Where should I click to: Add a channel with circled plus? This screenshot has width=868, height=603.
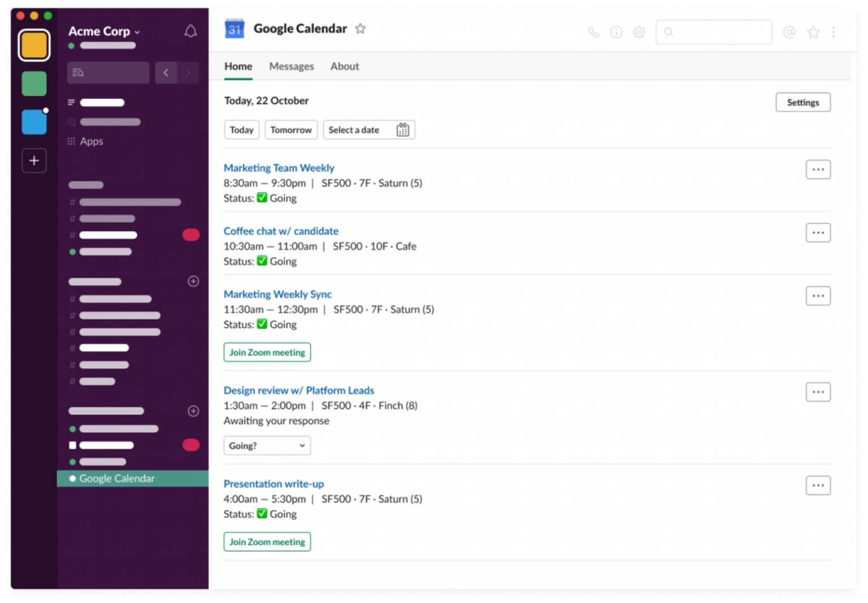[193, 281]
